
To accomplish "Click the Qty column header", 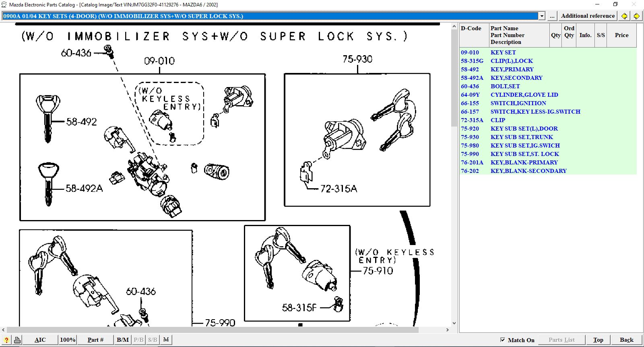I will pos(556,35).
